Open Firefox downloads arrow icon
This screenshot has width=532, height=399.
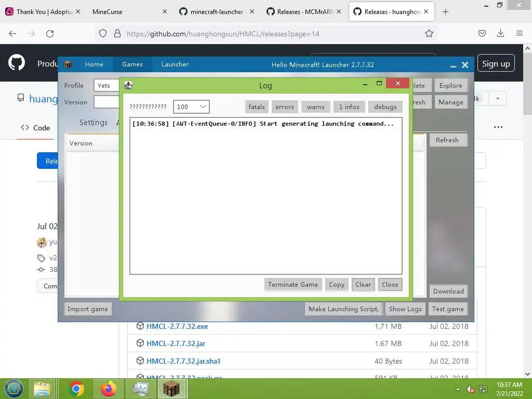point(500,33)
